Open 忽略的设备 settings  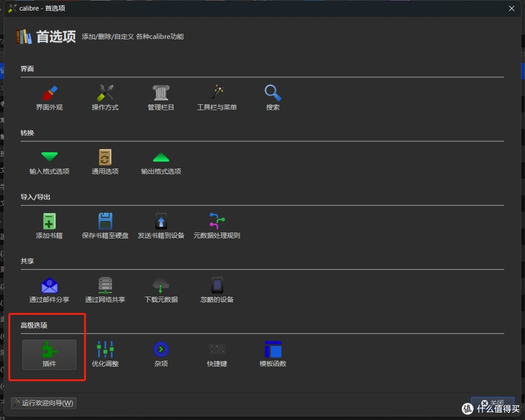(217, 290)
